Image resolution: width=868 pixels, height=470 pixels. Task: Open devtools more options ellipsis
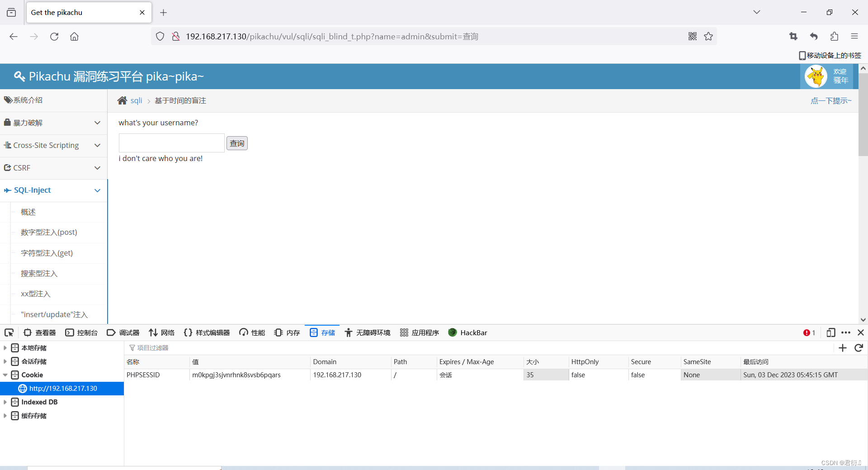(x=846, y=333)
